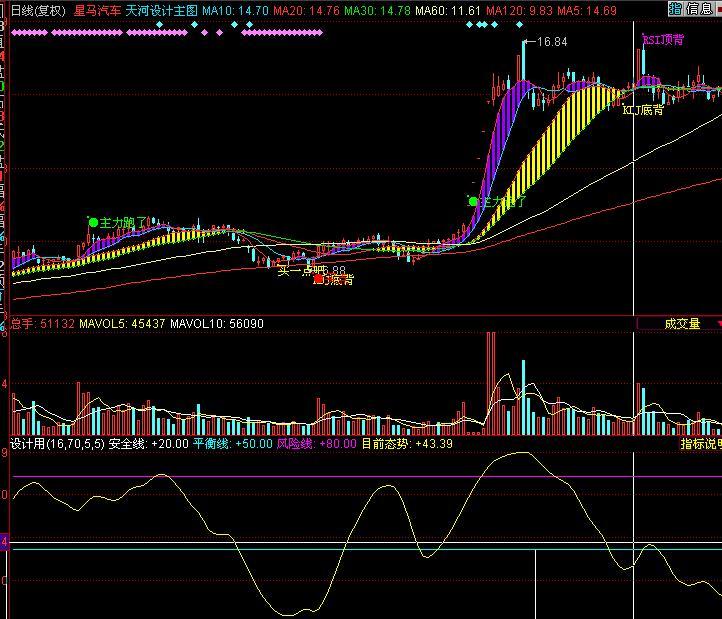Click the red square buy-point marker

coord(318,280)
